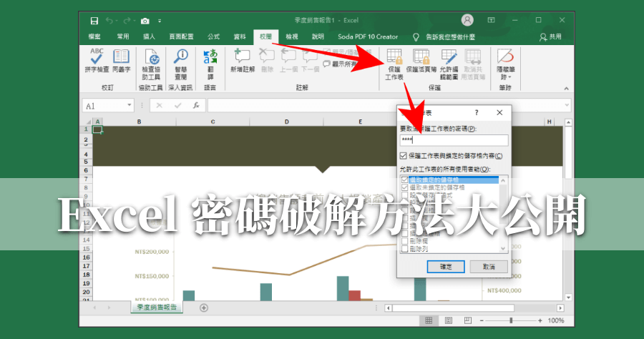Add a comment with 新增註解

tap(243, 61)
